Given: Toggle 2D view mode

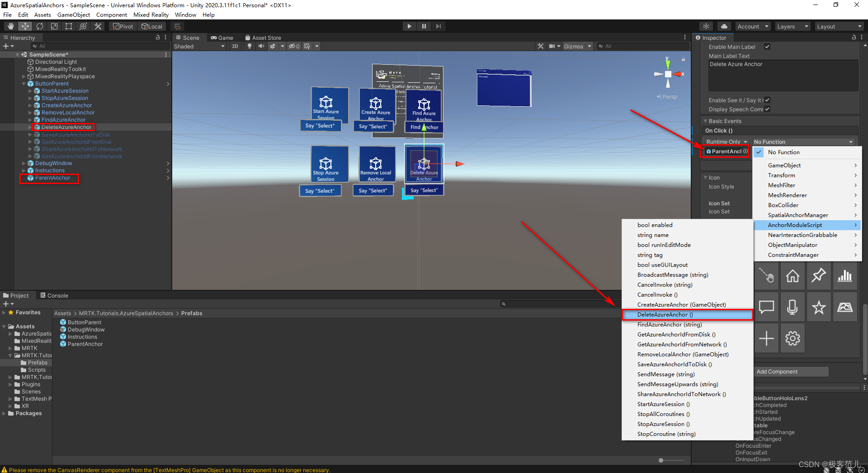Looking at the screenshot, I should pos(235,46).
